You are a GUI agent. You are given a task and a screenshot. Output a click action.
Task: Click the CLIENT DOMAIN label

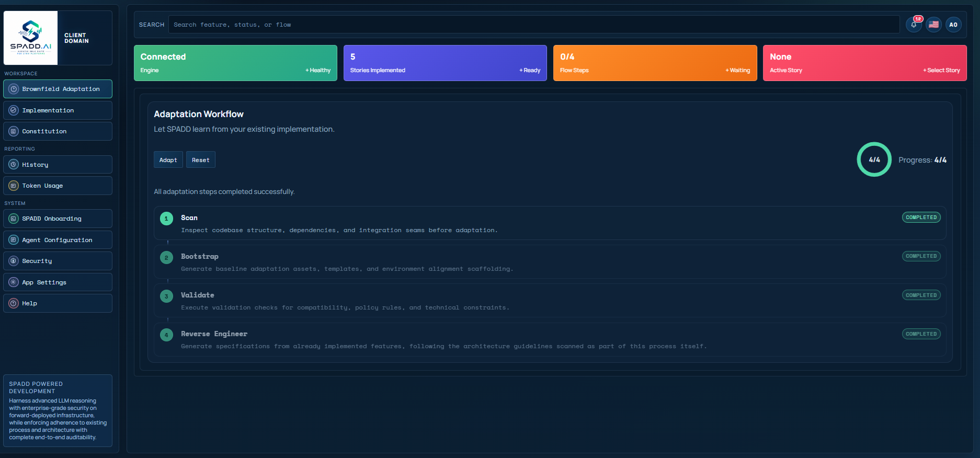pyautogui.click(x=76, y=38)
